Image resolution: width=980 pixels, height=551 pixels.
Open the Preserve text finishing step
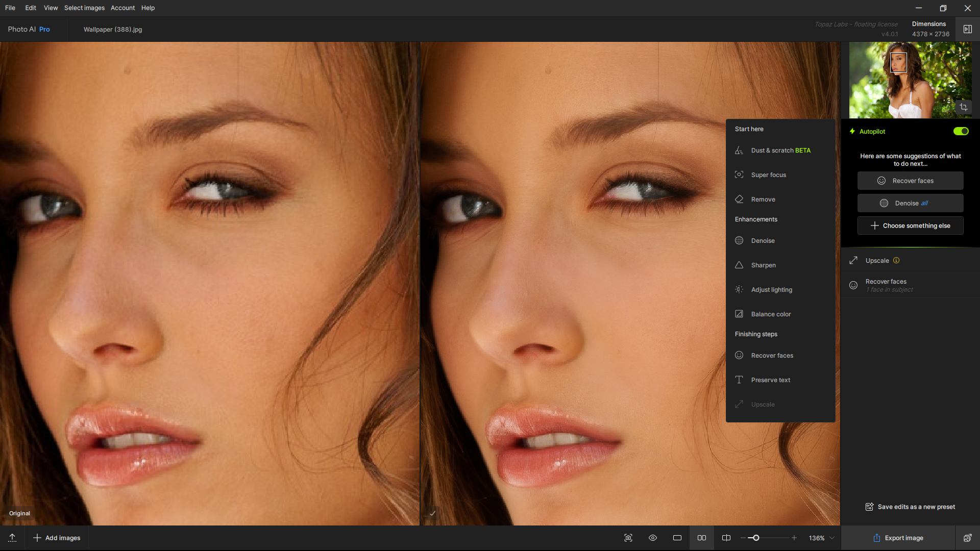(x=770, y=380)
